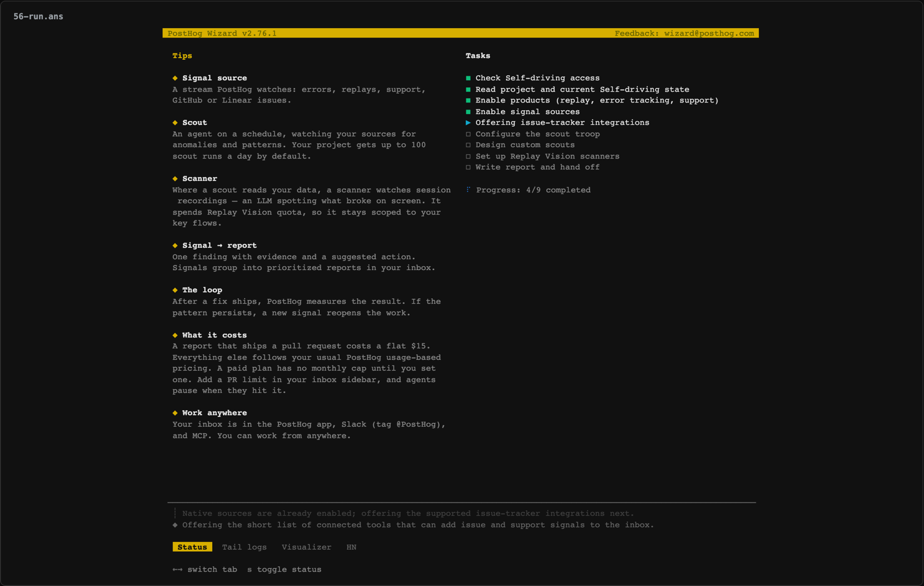Click the 'Check Self-driving access' task

click(537, 78)
